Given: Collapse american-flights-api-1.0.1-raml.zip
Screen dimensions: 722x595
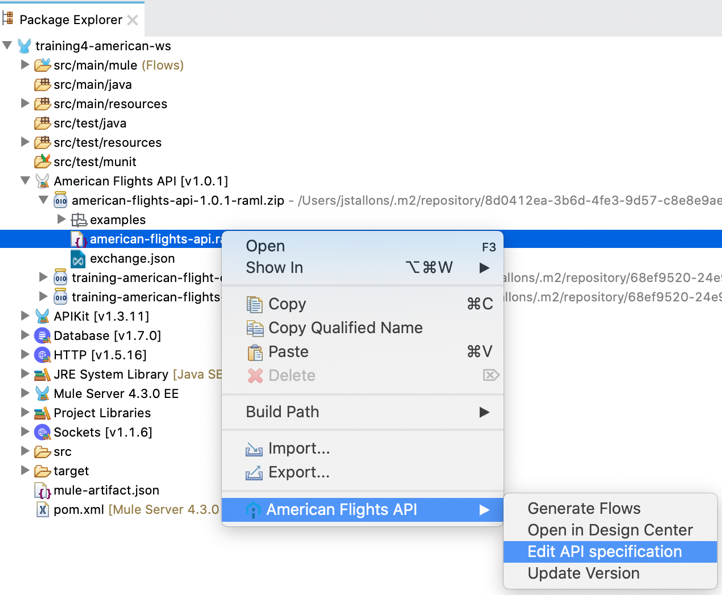Looking at the screenshot, I should [x=43, y=200].
